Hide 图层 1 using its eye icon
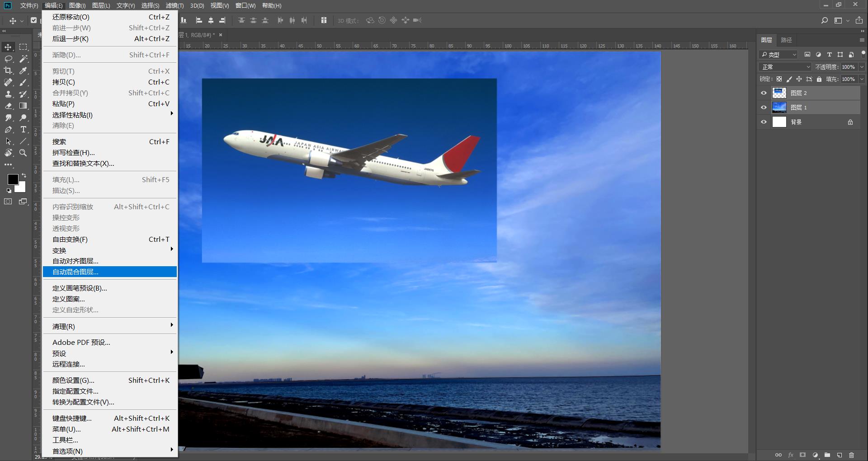This screenshot has height=461, width=868. click(x=764, y=108)
